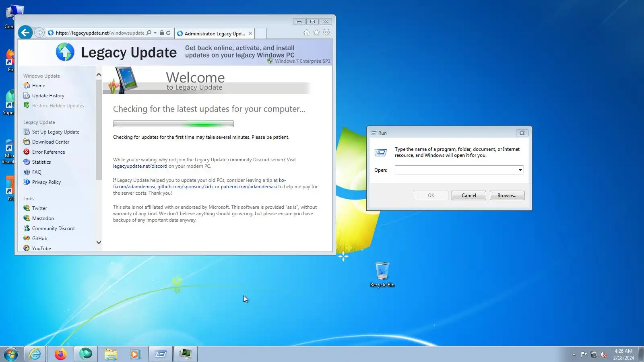Click Internet Explorer taskbar icon

click(35, 354)
